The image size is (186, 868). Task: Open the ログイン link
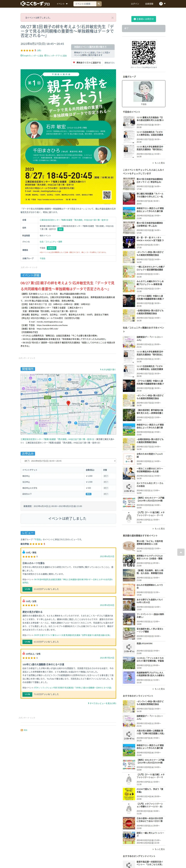135,4
